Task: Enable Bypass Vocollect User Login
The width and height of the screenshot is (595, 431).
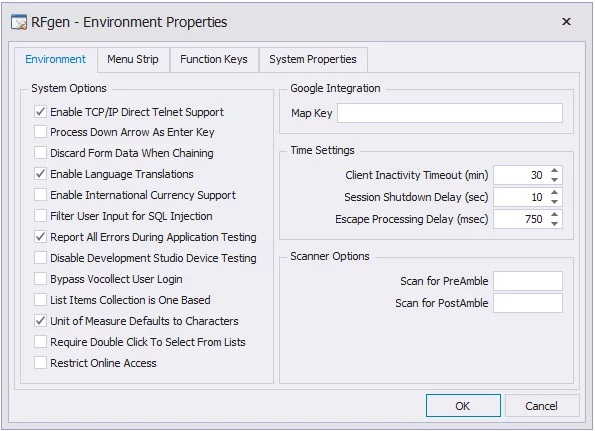Action: (x=40, y=279)
